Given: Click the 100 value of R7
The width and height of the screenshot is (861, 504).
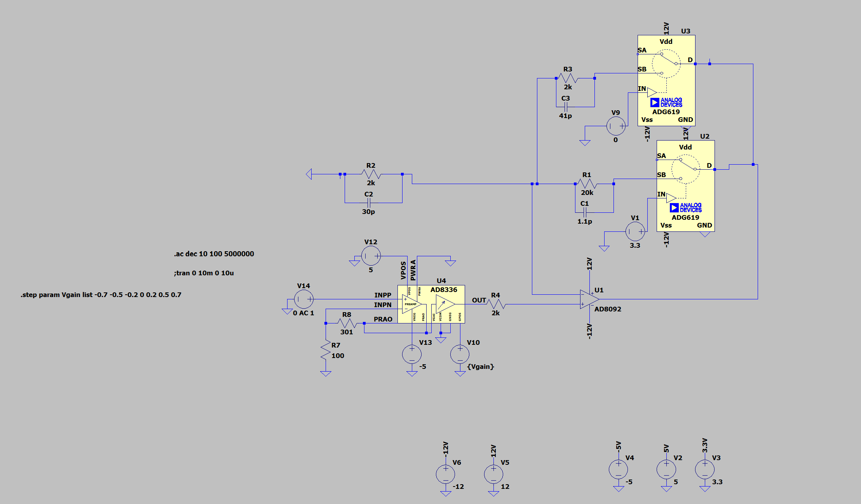Looking at the screenshot, I should 338,356.
